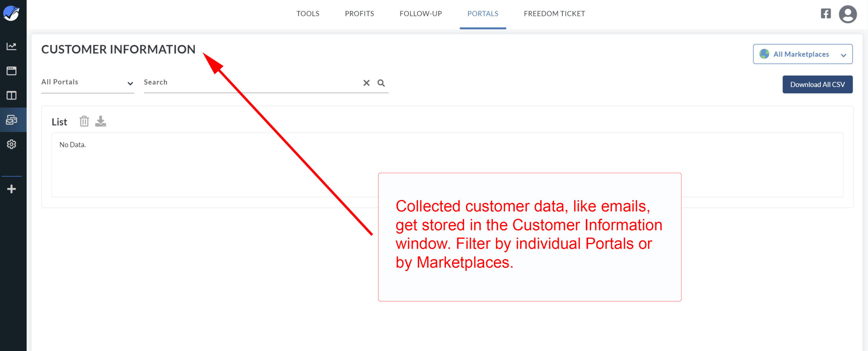Viewport: 868px width, 351px height.
Task: Click the delete trash icon beside List
Action: pos(84,121)
